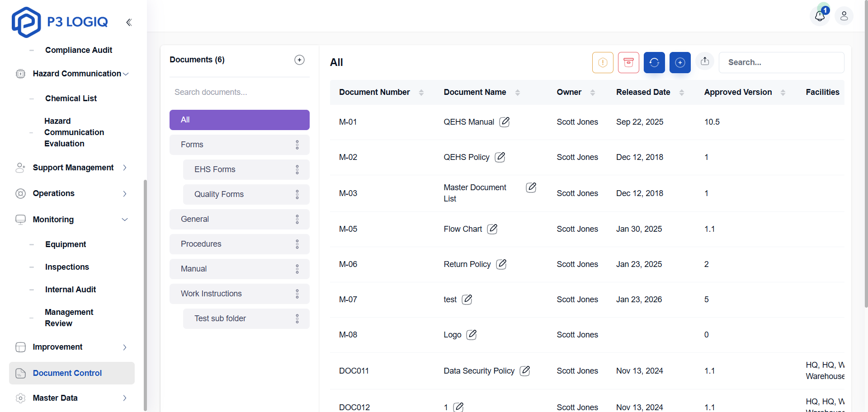The width and height of the screenshot is (868, 412).
Task: Open the archived documents icon
Action: (x=628, y=62)
